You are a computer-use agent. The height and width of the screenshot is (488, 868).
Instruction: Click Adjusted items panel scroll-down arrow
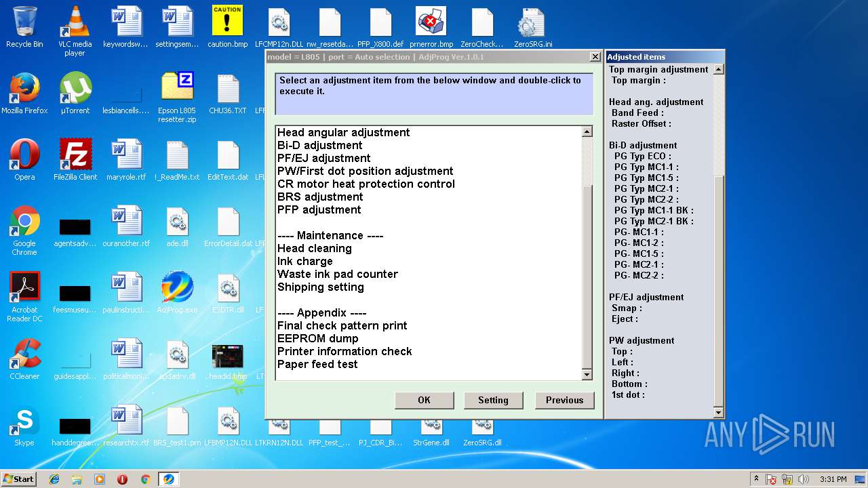point(719,412)
